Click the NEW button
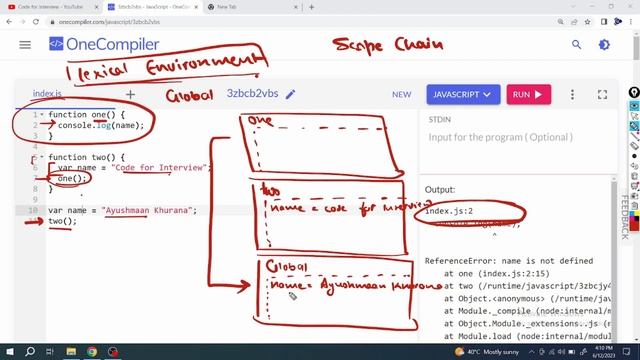This screenshot has height=360, width=640. pyautogui.click(x=401, y=95)
